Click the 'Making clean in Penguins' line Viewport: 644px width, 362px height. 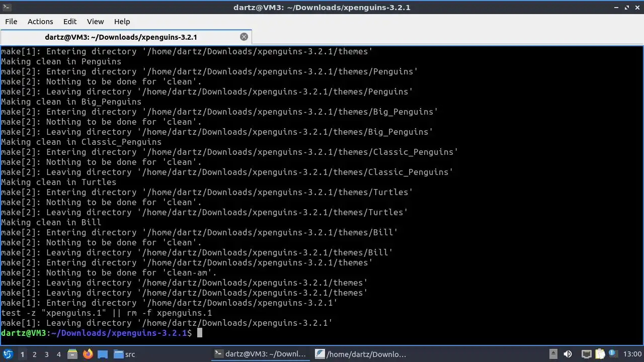click(x=61, y=61)
